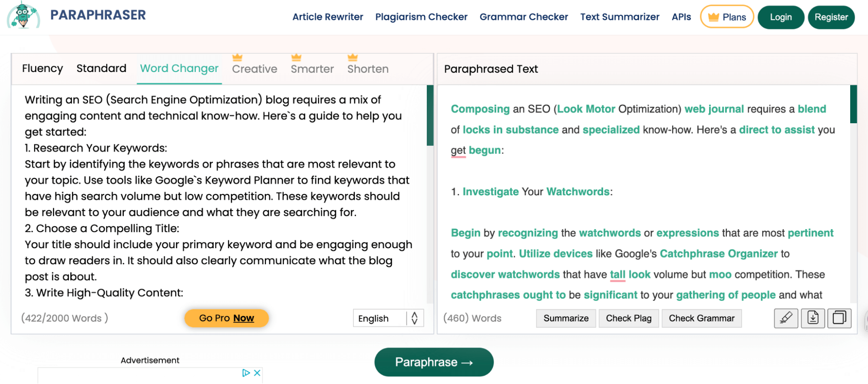
Task: Open the Plagiarism Checker menu link
Action: [421, 17]
